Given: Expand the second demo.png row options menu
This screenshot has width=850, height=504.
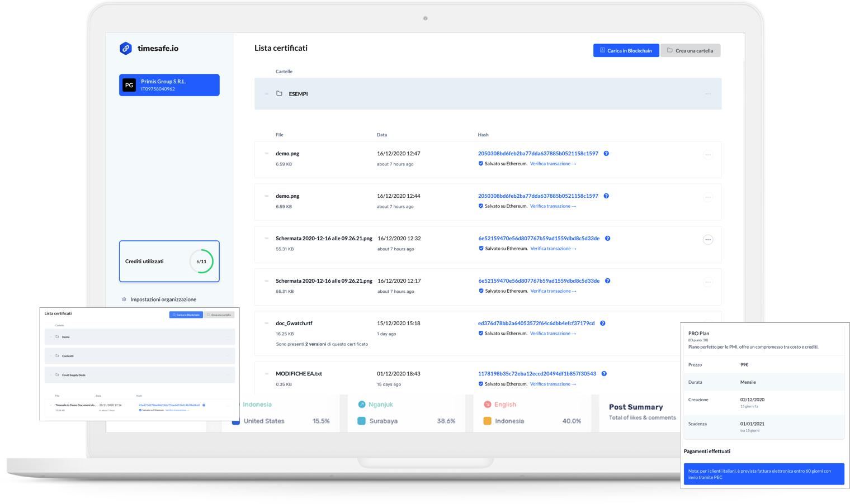Looking at the screenshot, I should [707, 197].
